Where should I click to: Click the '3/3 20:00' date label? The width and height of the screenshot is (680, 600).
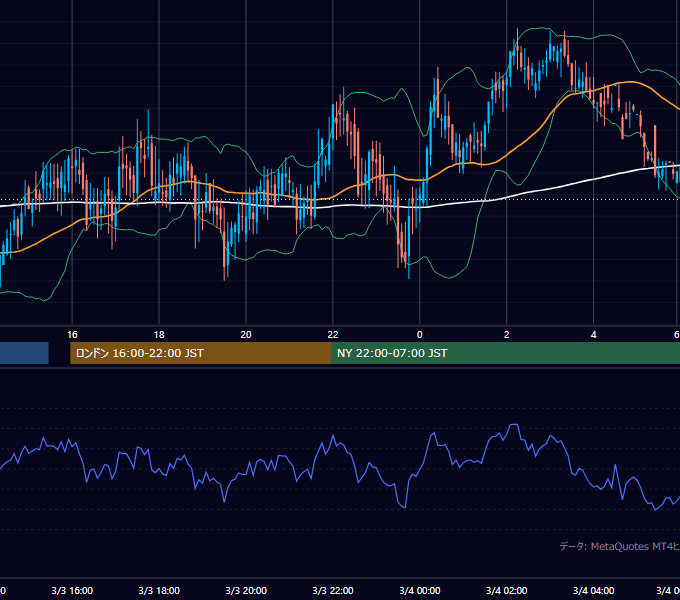246,590
